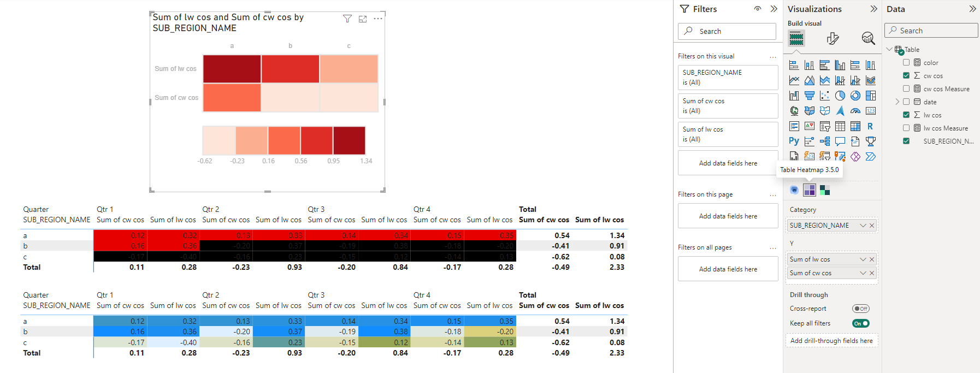Uncheck the cw cos field checkbox
980x373 pixels.
tap(906, 75)
